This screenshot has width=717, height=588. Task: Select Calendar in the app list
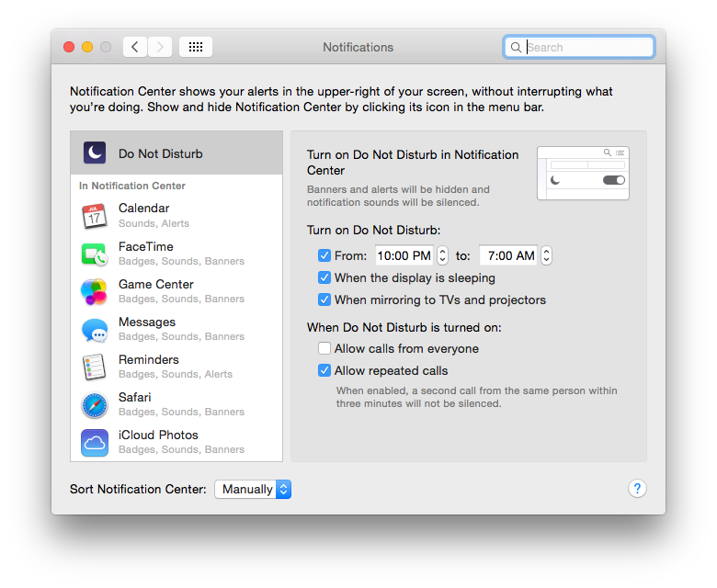(x=176, y=216)
